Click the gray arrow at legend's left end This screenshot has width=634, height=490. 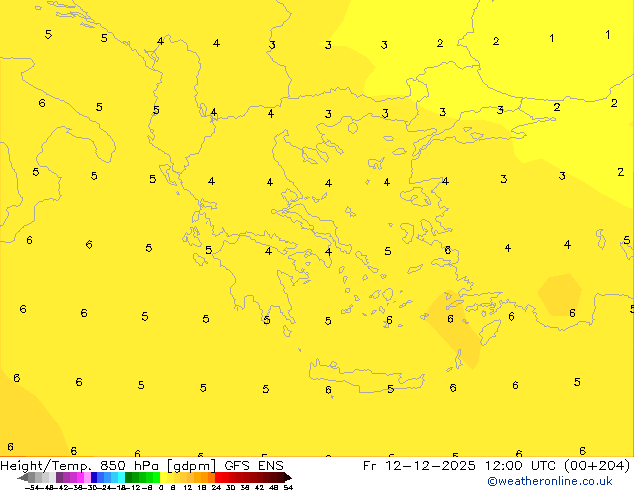23,477
